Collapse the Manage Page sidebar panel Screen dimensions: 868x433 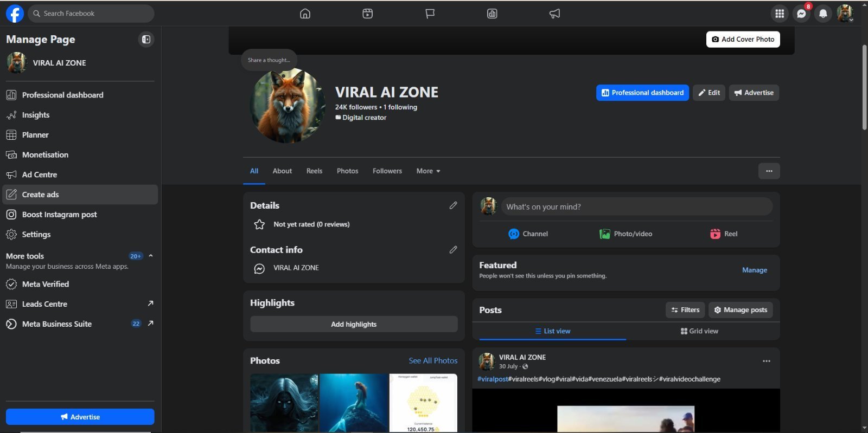(146, 39)
